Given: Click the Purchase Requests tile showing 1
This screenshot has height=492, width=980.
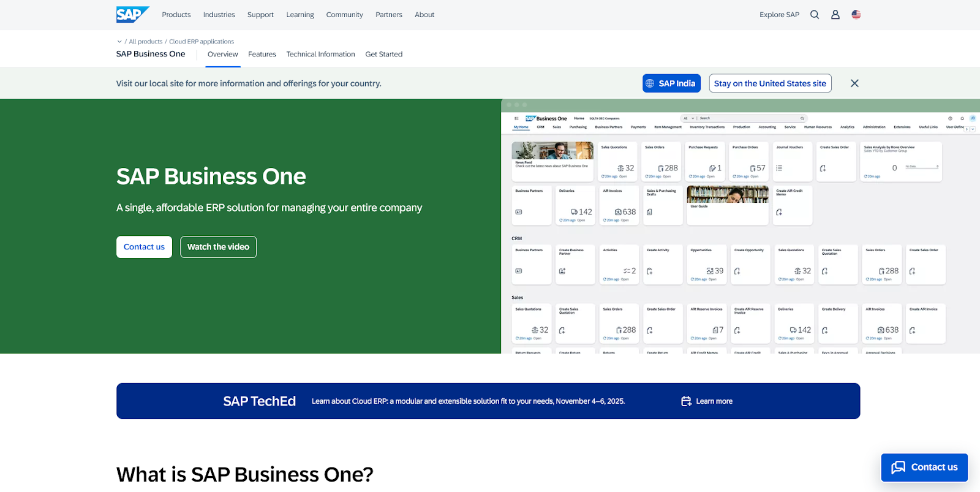Looking at the screenshot, I should click(x=705, y=162).
